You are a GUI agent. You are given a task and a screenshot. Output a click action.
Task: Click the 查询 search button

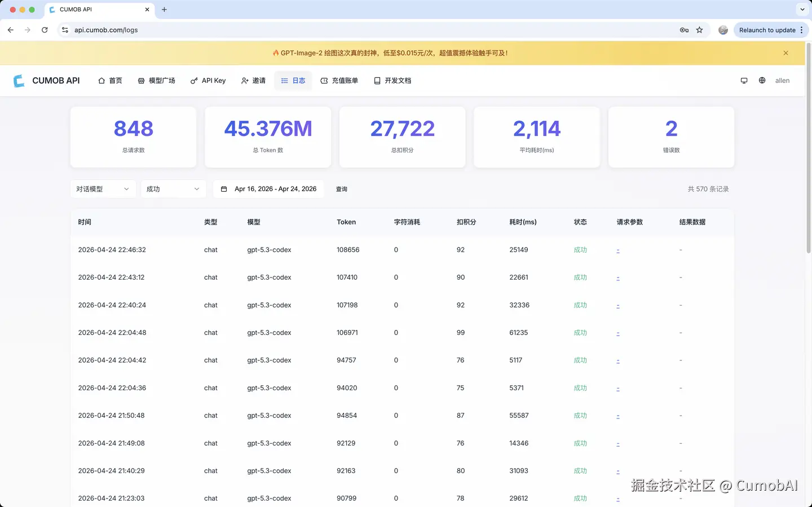[x=342, y=189]
